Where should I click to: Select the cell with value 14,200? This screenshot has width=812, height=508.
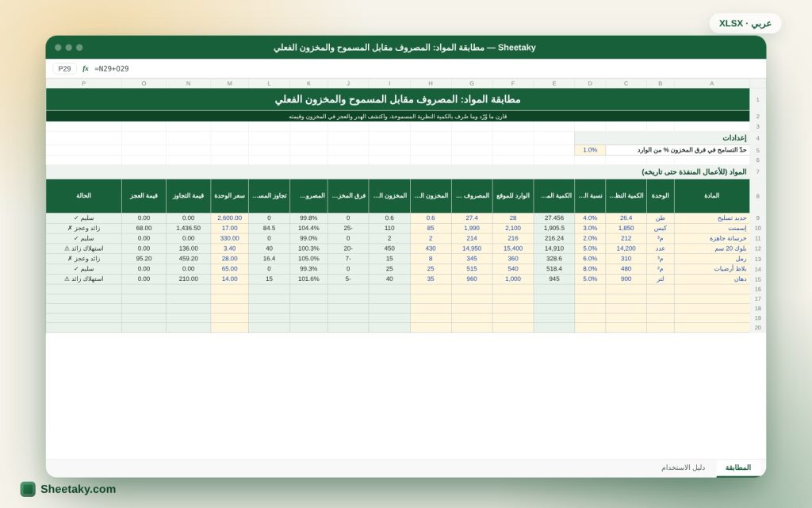[x=626, y=248]
